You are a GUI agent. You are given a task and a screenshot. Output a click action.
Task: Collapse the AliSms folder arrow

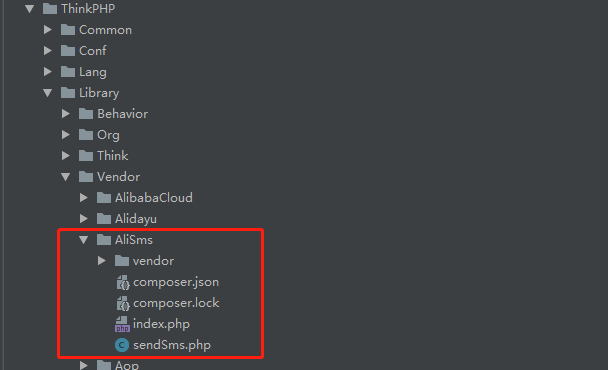[x=83, y=240]
